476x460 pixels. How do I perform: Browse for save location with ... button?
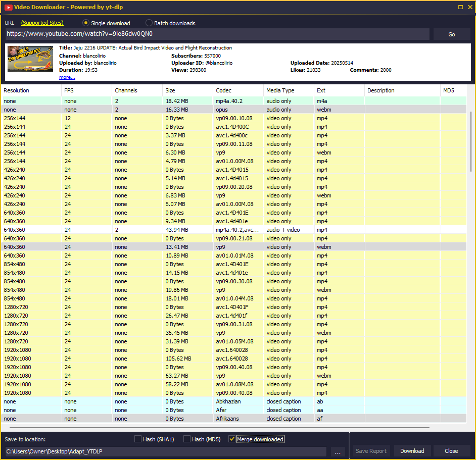tap(338, 451)
